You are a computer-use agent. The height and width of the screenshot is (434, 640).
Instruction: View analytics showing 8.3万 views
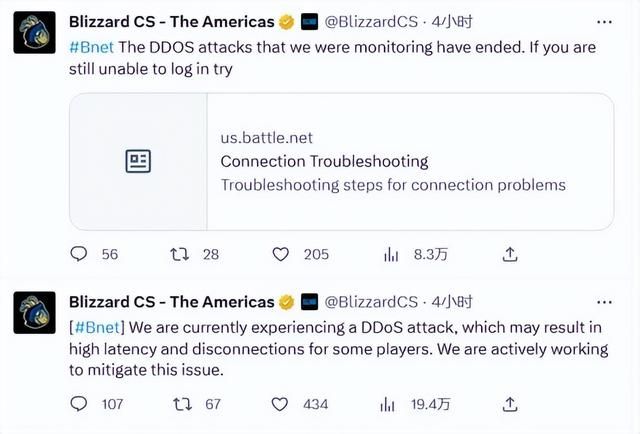[x=391, y=255]
